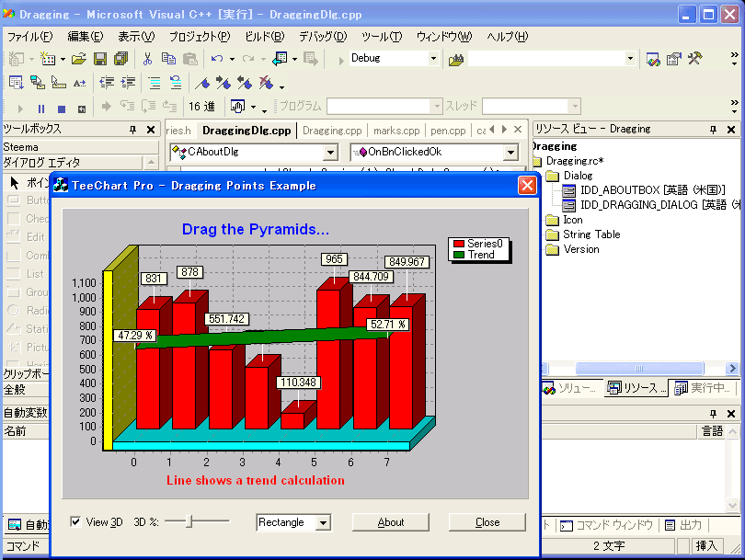
Task: Click the Comment Out Selection icon
Action: tap(155, 83)
